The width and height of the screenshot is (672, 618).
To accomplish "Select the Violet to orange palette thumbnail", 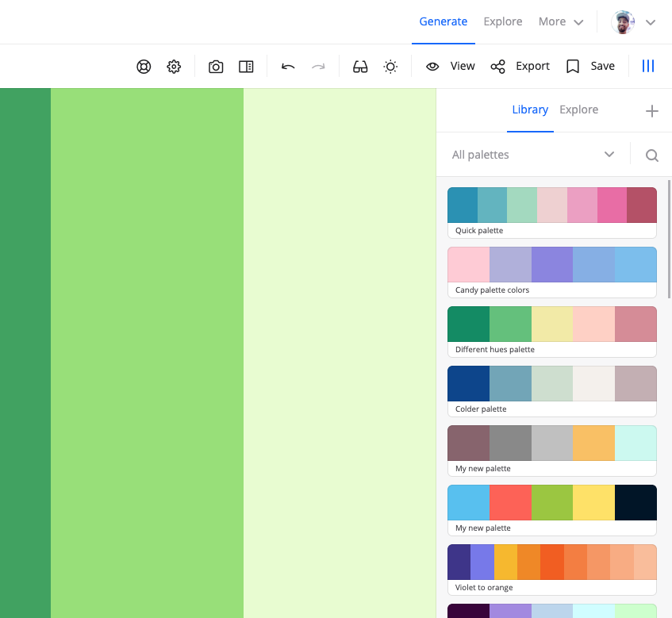I will pos(551,562).
